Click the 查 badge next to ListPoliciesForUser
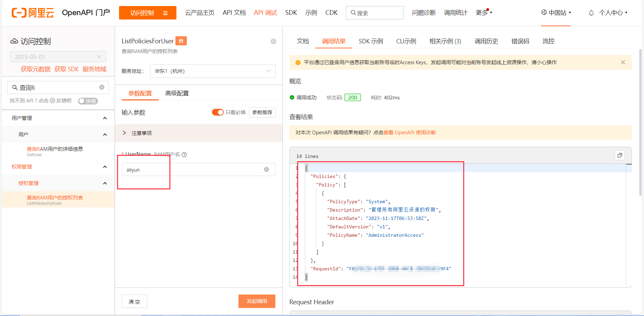 pos(181,41)
